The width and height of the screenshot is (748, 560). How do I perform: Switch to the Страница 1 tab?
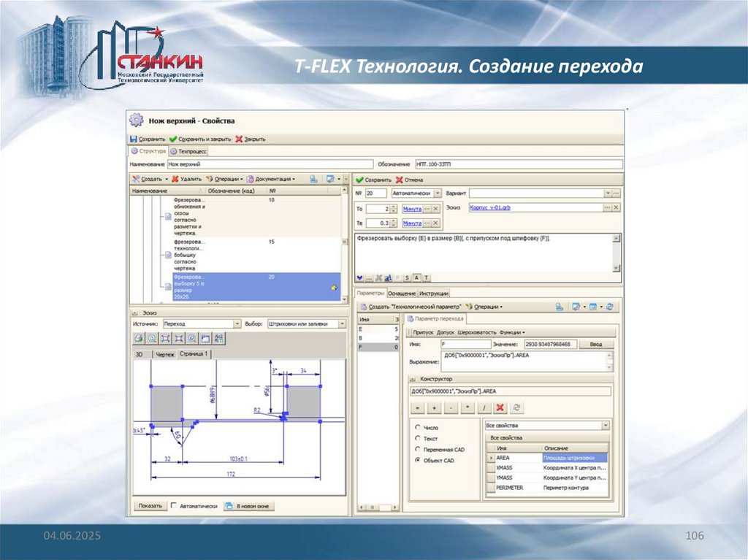194,354
